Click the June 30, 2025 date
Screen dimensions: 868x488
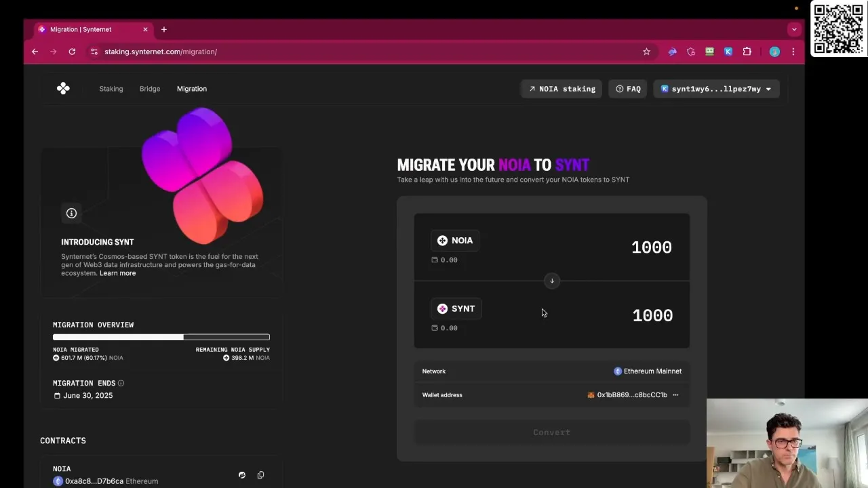coord(88,395)
